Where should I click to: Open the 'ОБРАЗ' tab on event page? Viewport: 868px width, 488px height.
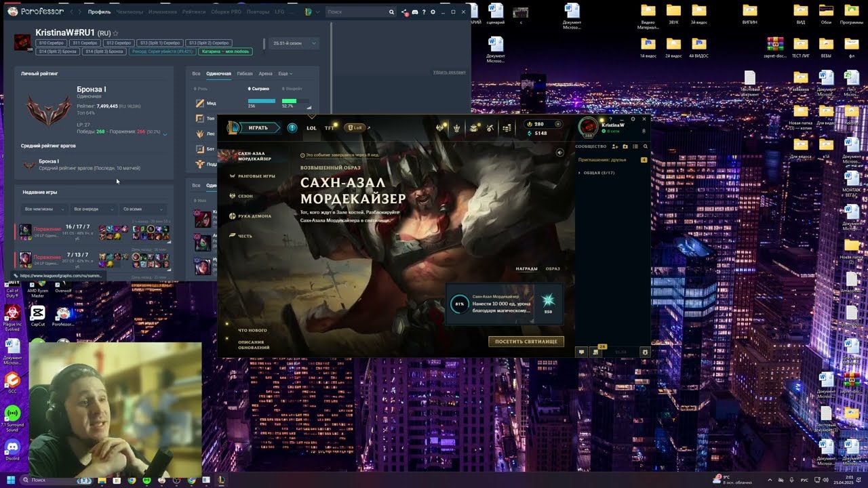click(x=553, y=268)
